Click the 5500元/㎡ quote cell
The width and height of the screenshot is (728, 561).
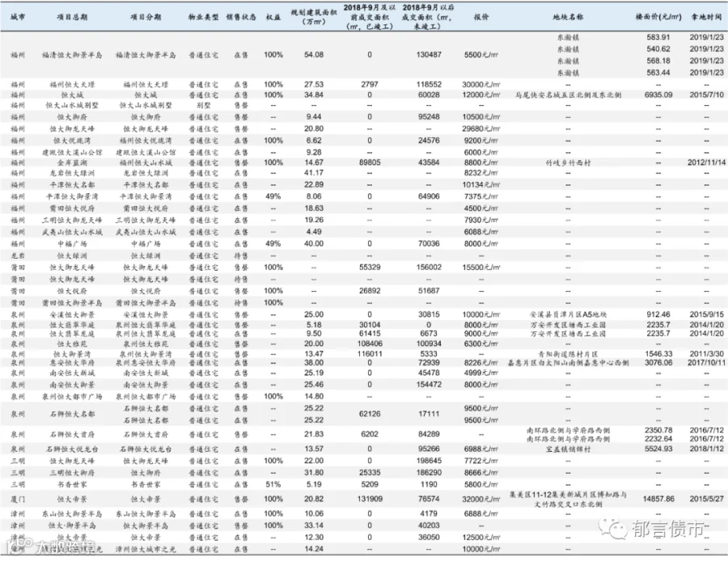[x=481, y=55]
